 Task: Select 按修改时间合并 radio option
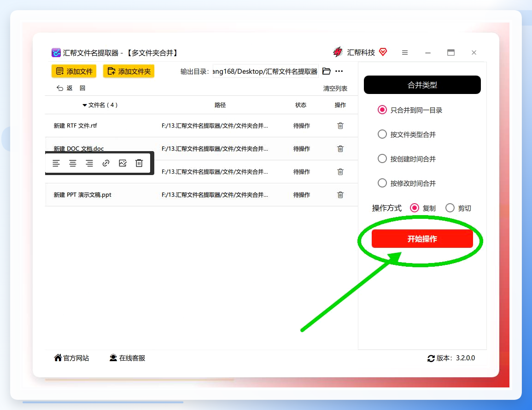click(x=382, y=183)
